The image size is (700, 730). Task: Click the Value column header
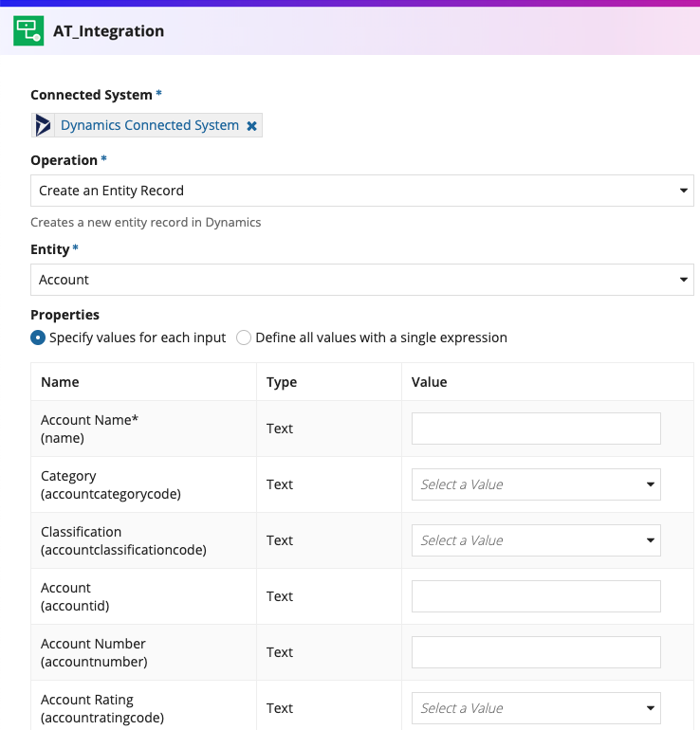tap(429, 382)
